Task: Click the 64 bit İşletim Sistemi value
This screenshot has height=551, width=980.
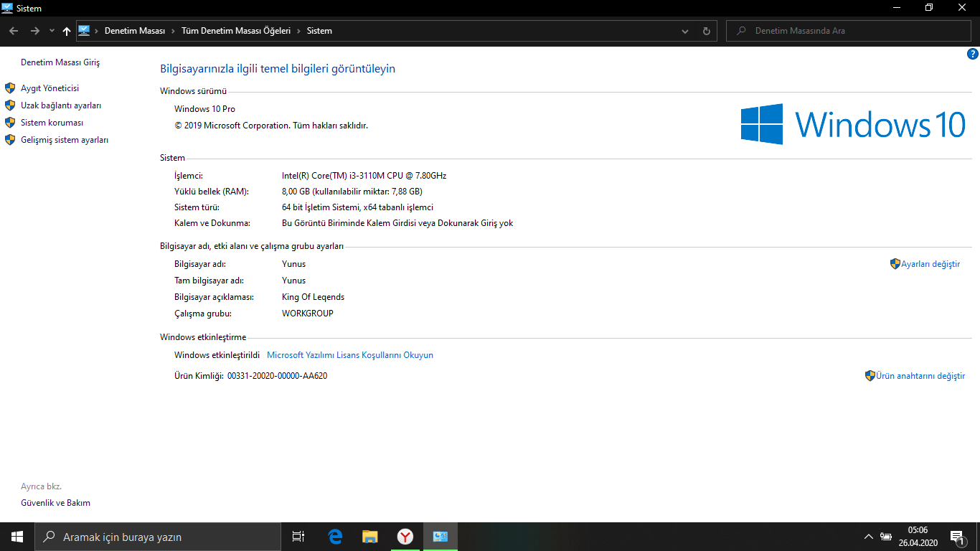Action: [357, 207]
